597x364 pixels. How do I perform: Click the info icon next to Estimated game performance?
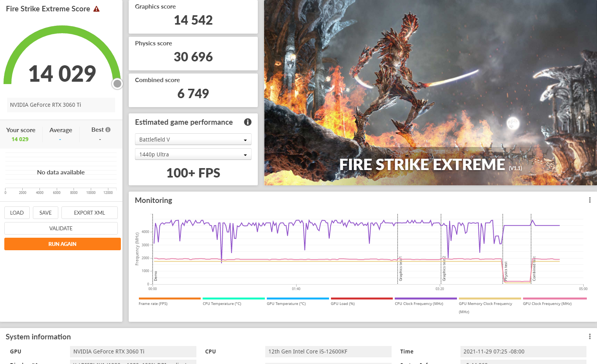coord(248,122)
